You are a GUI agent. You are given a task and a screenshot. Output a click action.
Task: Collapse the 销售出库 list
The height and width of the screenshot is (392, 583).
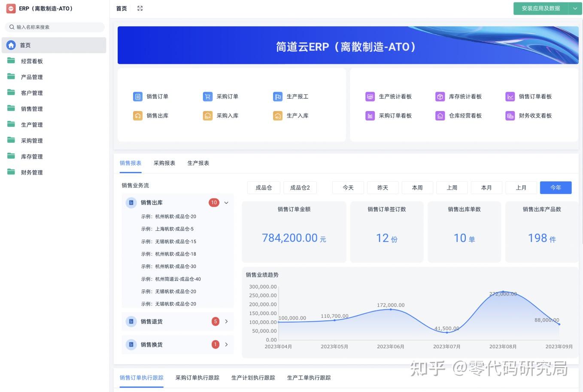(x=226, y=202)
